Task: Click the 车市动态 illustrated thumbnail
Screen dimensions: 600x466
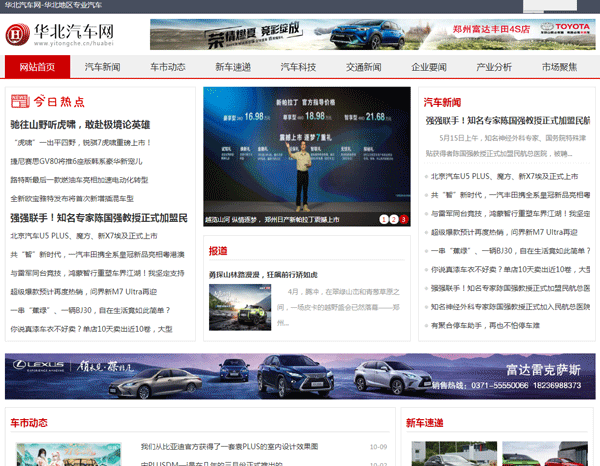Action: point(69,454)
